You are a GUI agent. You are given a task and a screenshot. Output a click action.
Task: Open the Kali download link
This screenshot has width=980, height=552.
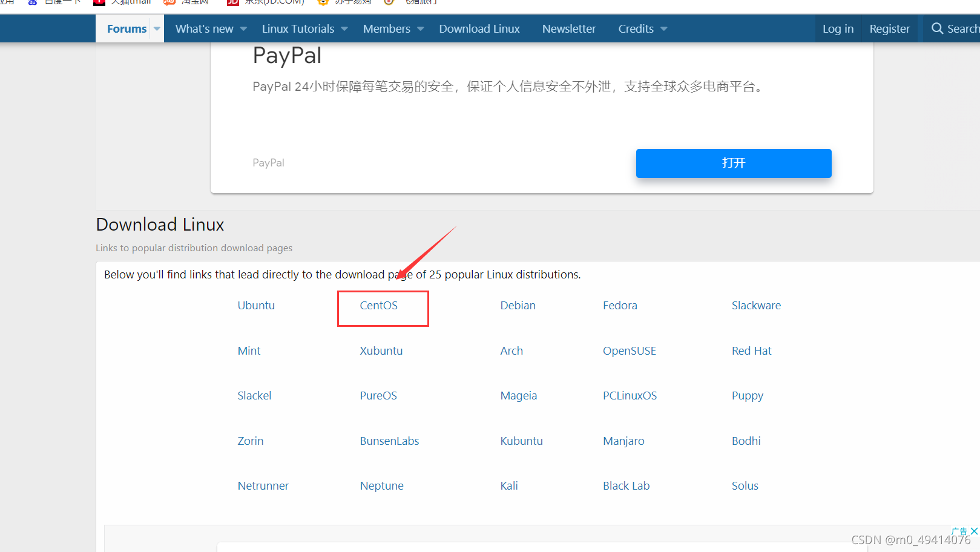coord(509,486)
